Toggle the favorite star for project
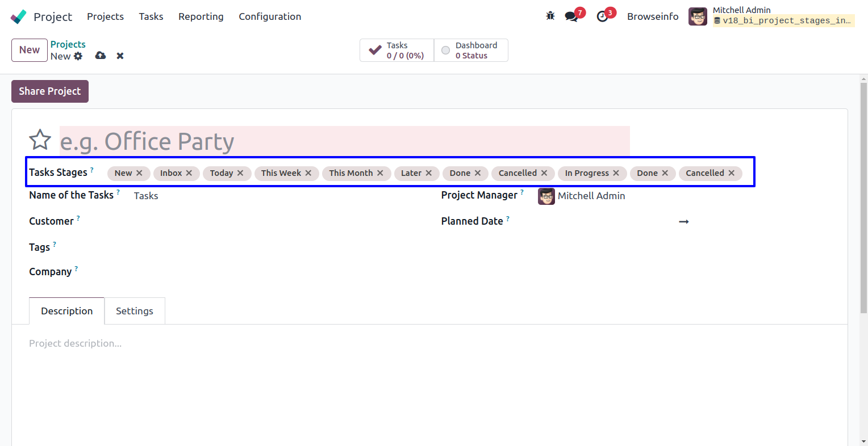Screen dimensions: 868x446 click(40, 140)
